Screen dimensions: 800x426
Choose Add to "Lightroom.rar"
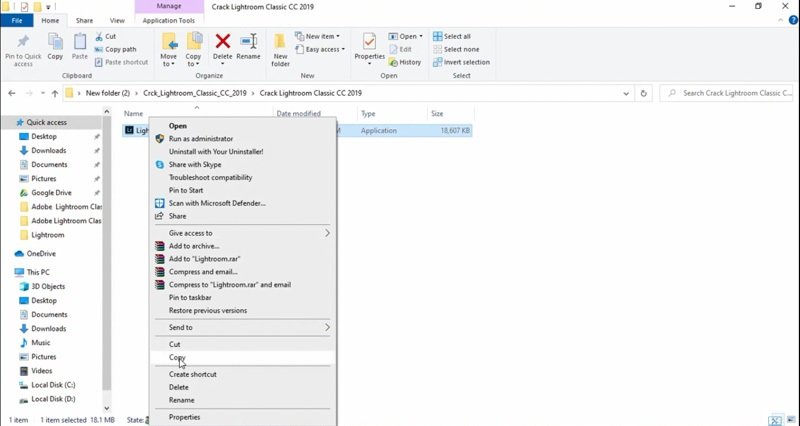coord(243,259)
